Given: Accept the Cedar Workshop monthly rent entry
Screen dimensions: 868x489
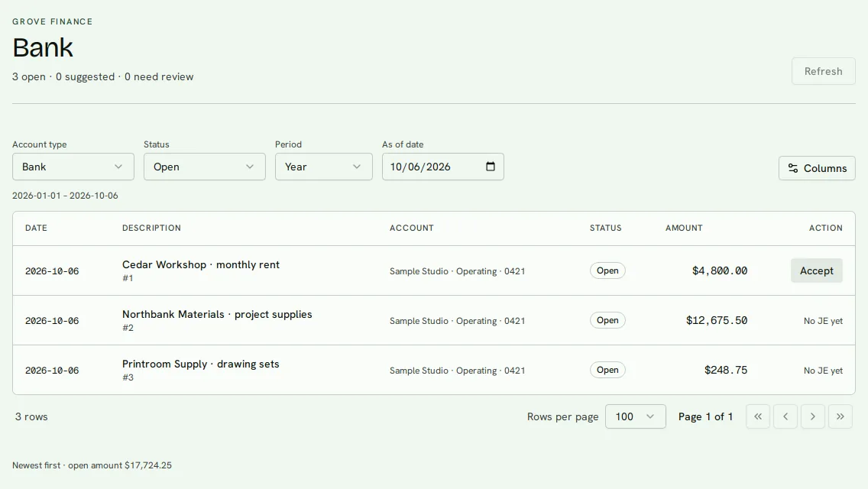Looking at the screenshot, I should 817,270.
